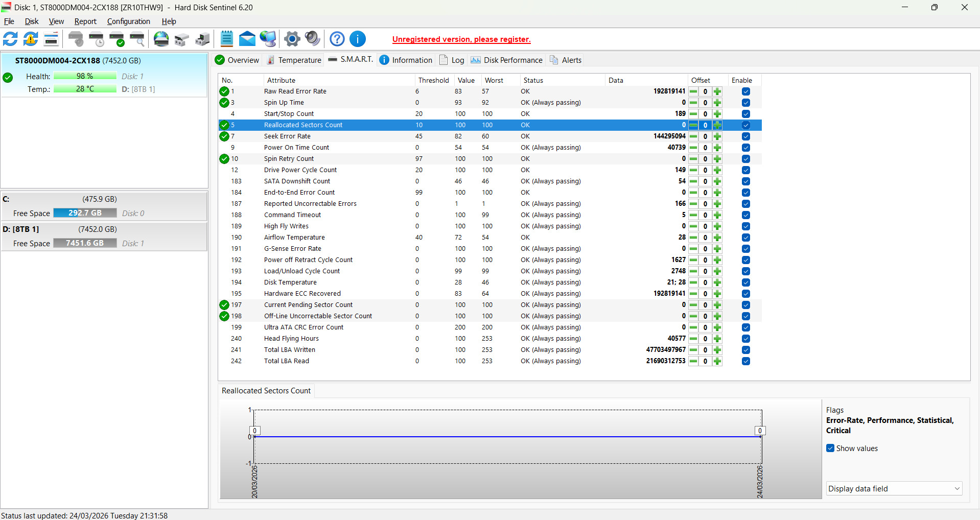The image size is (980, 520).
Task: Click the refresh icon with warning triangle
Action: (x=31, y=39)
